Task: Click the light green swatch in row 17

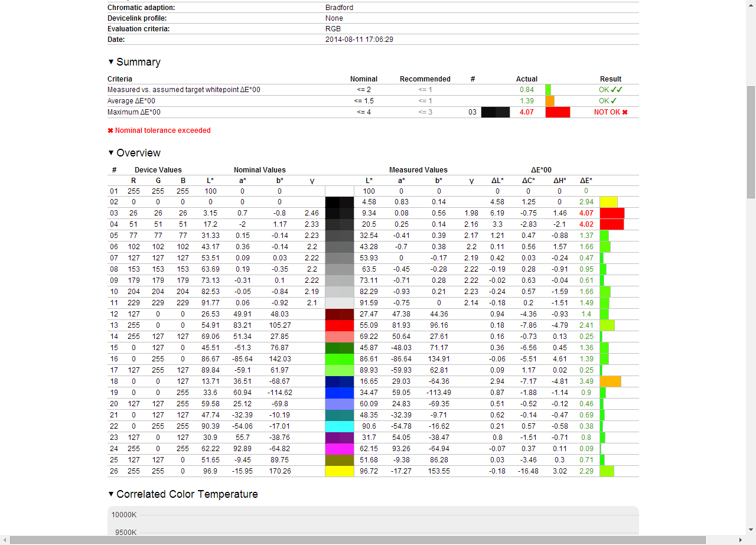Action: pos(340,370)
